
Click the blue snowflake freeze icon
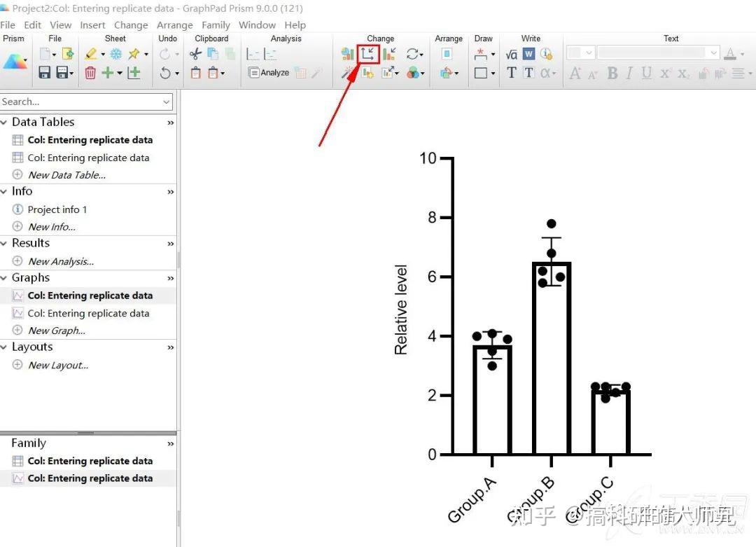[x=116, y=54]
